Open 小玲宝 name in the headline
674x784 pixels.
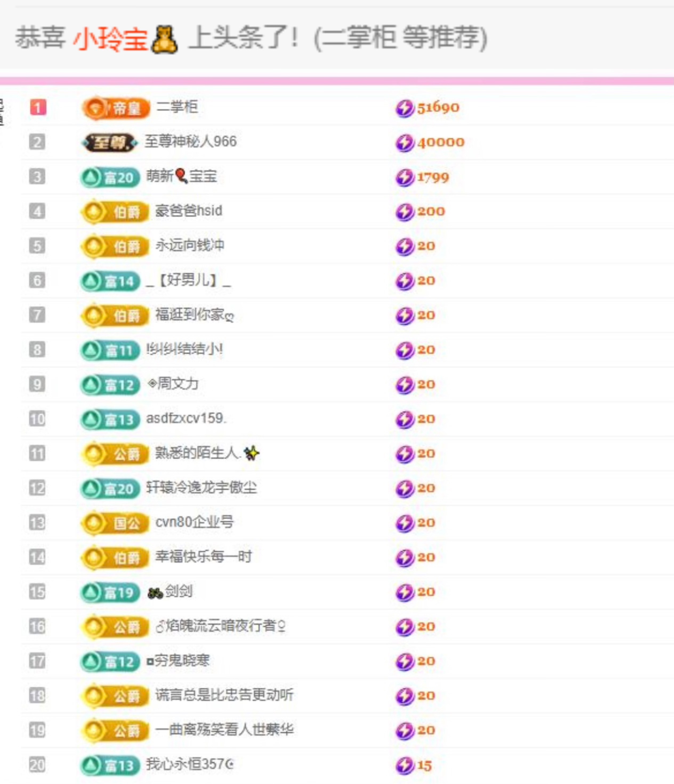tap(110, 39)
